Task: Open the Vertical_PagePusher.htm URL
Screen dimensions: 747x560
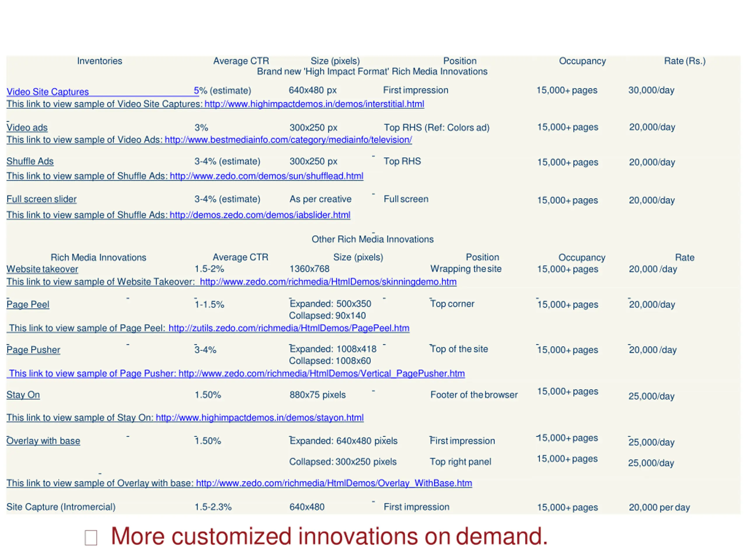Action: pyautogui.click(x=322, y=373)
